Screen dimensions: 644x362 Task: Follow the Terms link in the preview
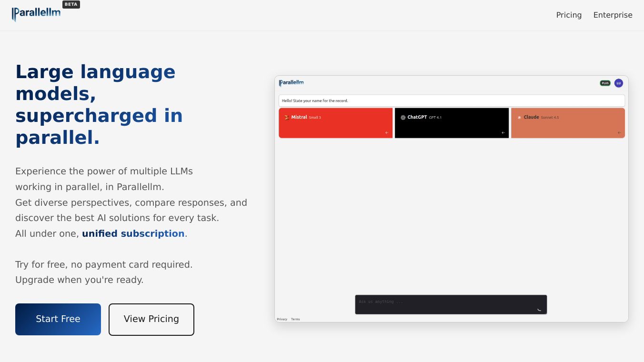295,319
